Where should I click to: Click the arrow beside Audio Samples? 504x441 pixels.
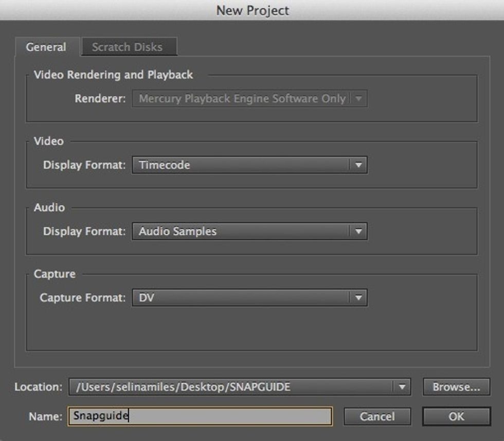pos(358,232)
